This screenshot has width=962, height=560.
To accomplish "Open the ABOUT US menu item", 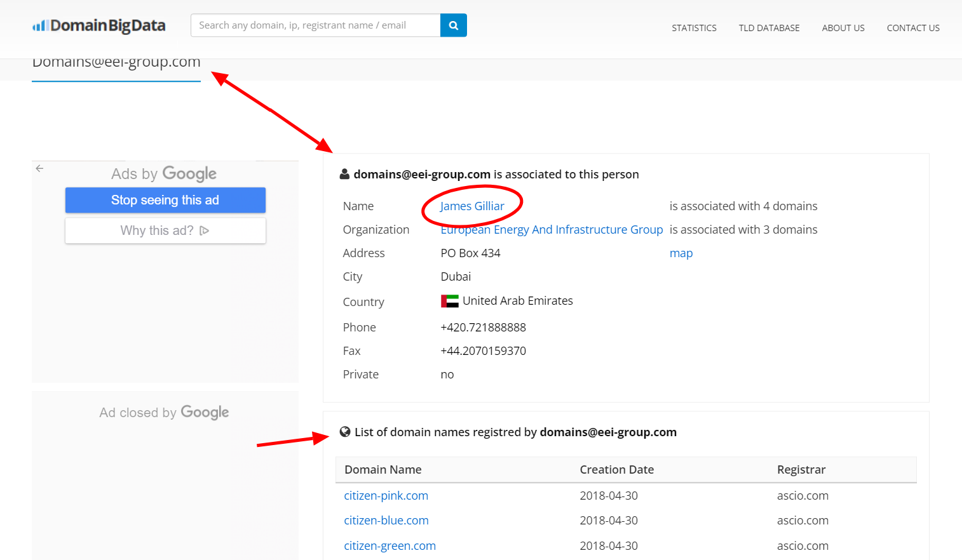I will tap(843, 28).
